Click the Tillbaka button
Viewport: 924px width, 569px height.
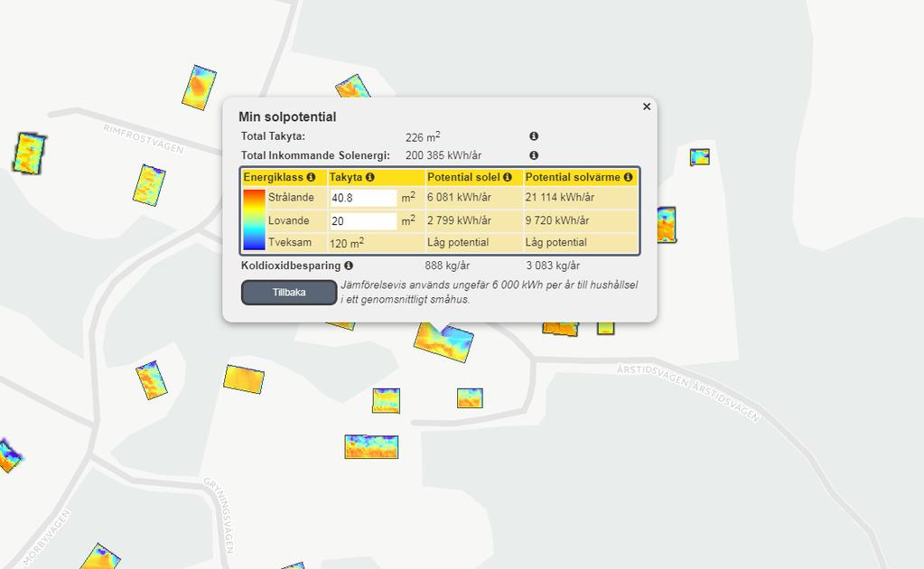[x=289, y=292]
